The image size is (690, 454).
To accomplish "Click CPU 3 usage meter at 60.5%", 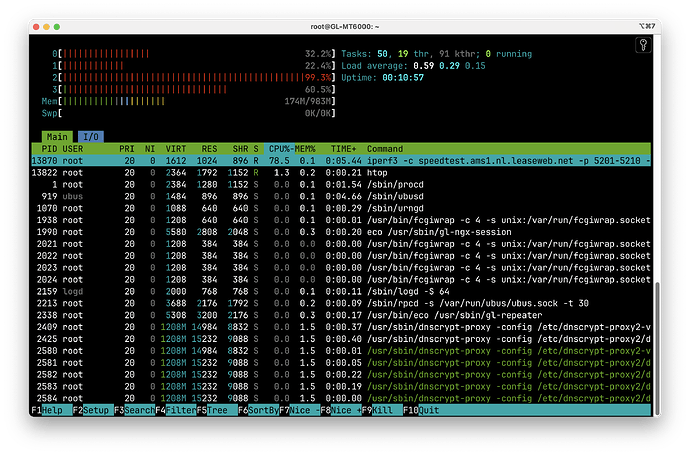I will [x=194, y=89].
